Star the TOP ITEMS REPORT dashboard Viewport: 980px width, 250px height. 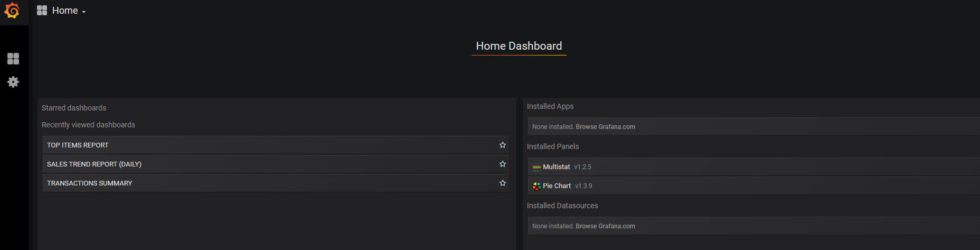[x=503, y=145]
